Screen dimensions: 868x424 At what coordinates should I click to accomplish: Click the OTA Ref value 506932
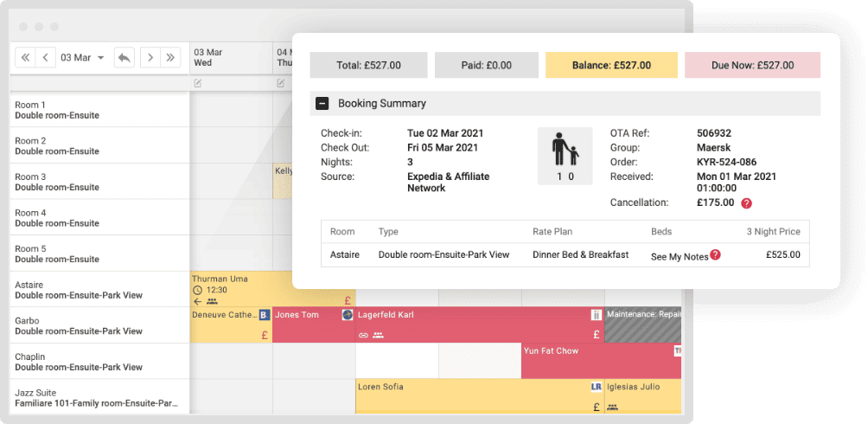point(713,133)
